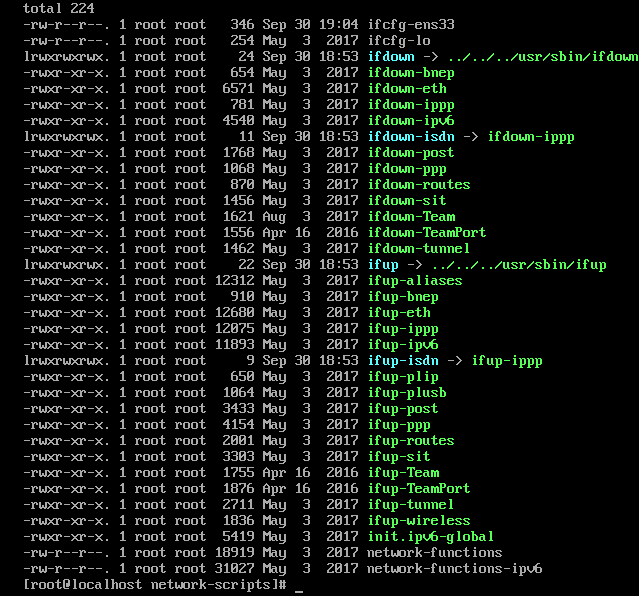
Task: Click the total 224 line
Action: [58, 9]
